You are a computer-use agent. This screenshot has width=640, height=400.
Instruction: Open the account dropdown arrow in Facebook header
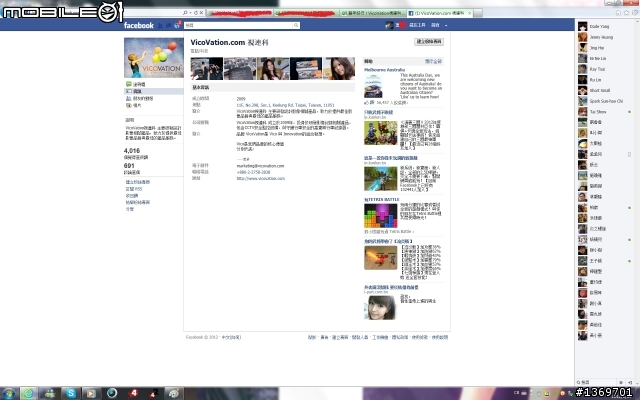pyautogui.click(x=446, y=25)
